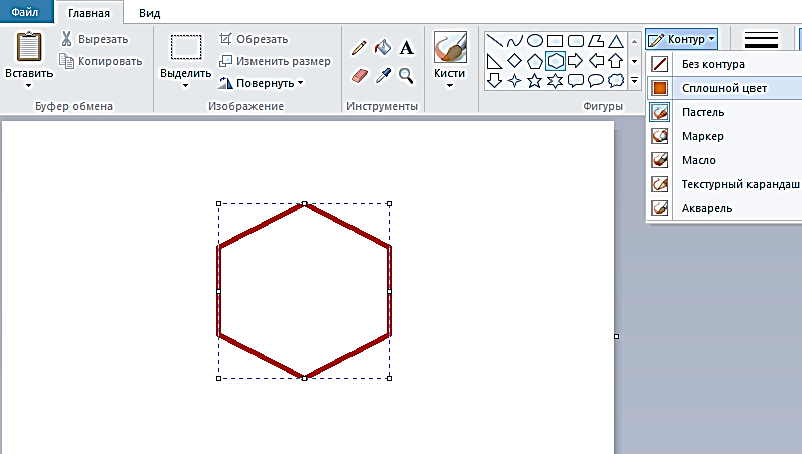Image resolution: width=802 pixels, height=454 pixels.
Task: Click the hexagon's left-middle selection handle
Action: coord(218,291)
